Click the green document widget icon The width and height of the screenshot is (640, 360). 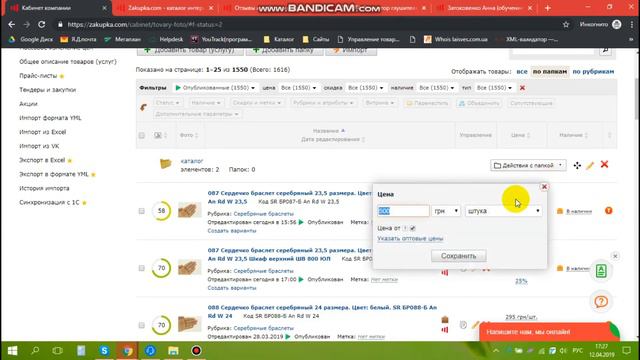[x=601, y=271]
